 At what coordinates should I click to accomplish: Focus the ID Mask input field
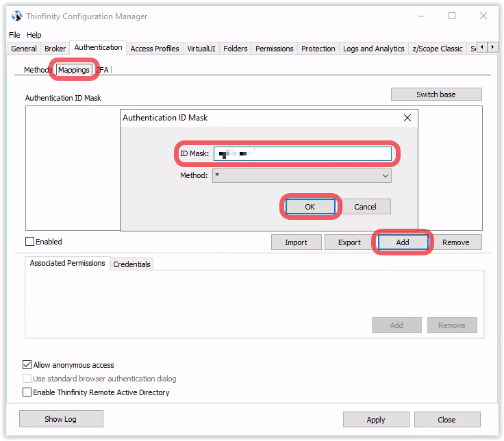303,153
